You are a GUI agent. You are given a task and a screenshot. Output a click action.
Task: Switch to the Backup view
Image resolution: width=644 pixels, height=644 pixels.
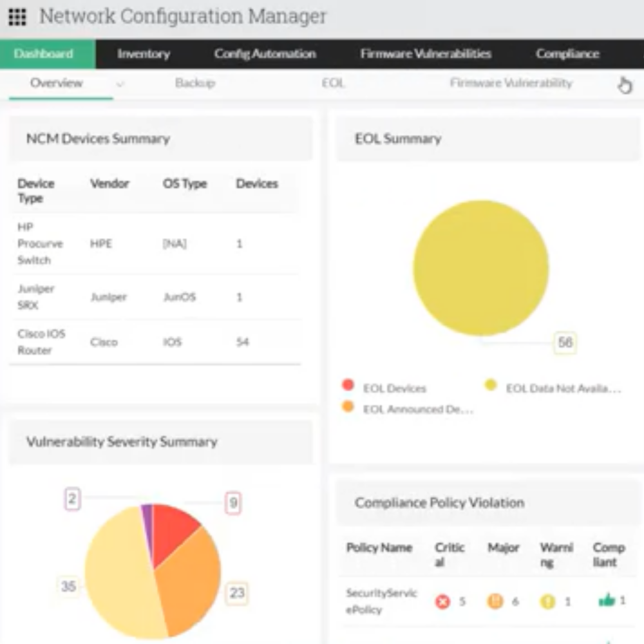(x=194, y=83)
